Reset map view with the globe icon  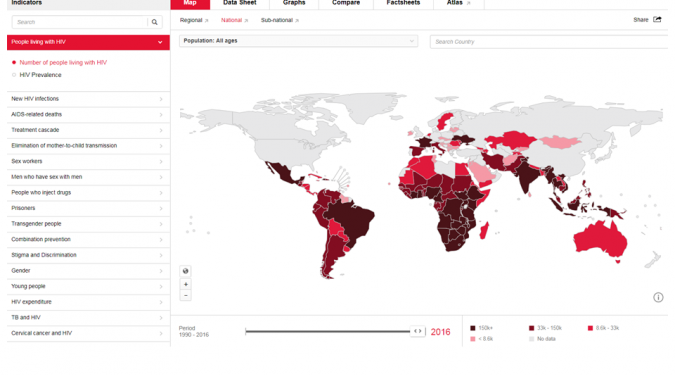coord(186,271)
